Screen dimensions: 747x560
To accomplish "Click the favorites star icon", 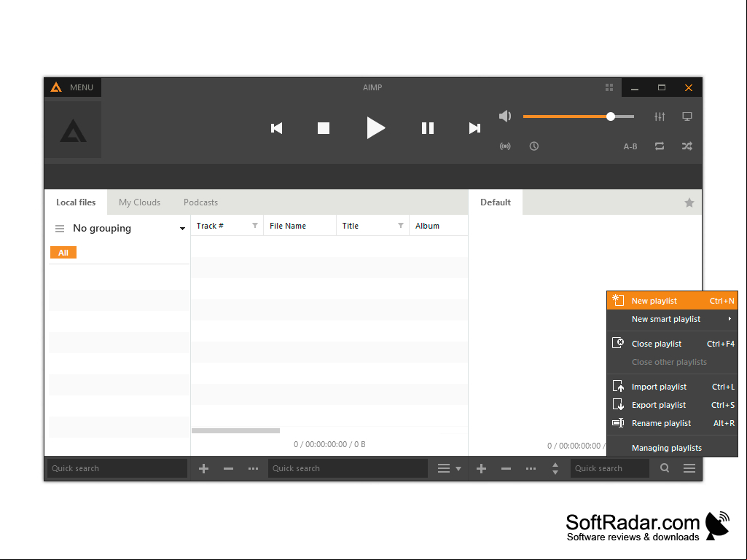I will (689, 203).
